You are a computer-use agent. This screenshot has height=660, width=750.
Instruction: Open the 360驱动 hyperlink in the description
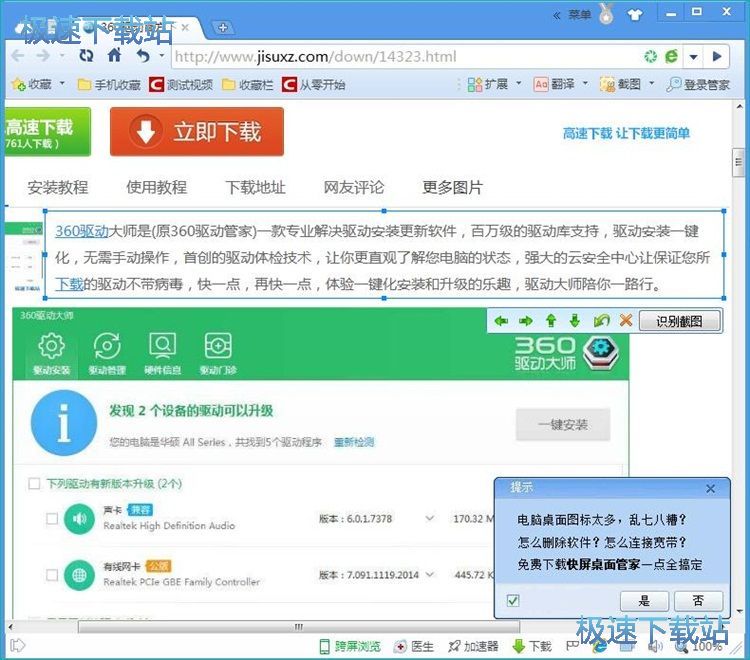click(82, 231)
